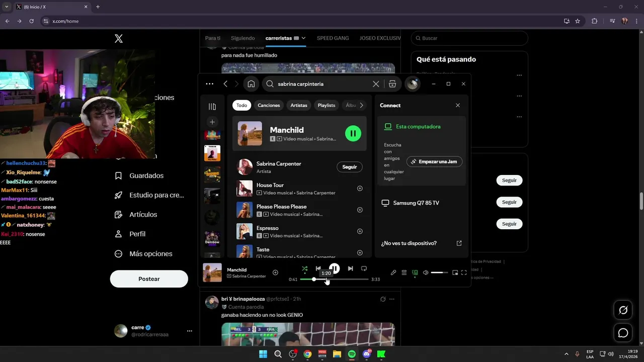The width and height of the screenshot is (644, 362).
Task: Open Dembow playlist in Spotify sidebar
Action: tap(212, 238)
